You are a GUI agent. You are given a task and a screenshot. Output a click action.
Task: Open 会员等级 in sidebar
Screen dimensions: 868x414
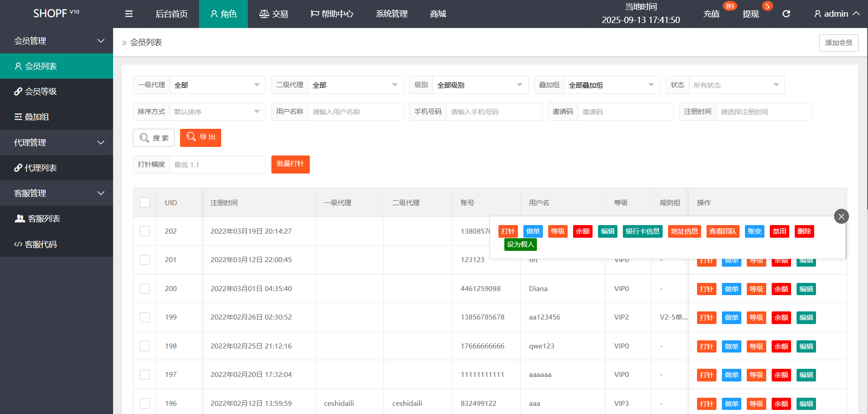pyautogui.click(x=41, y=91)
